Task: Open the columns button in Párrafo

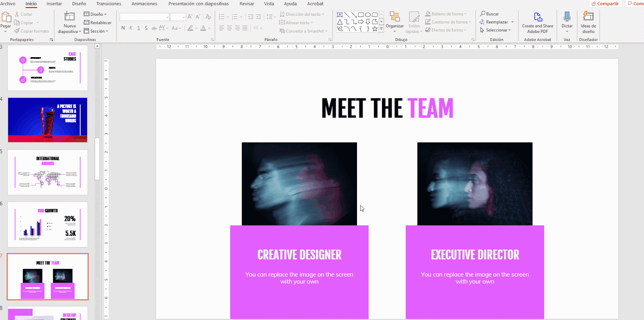Action: 257,28
